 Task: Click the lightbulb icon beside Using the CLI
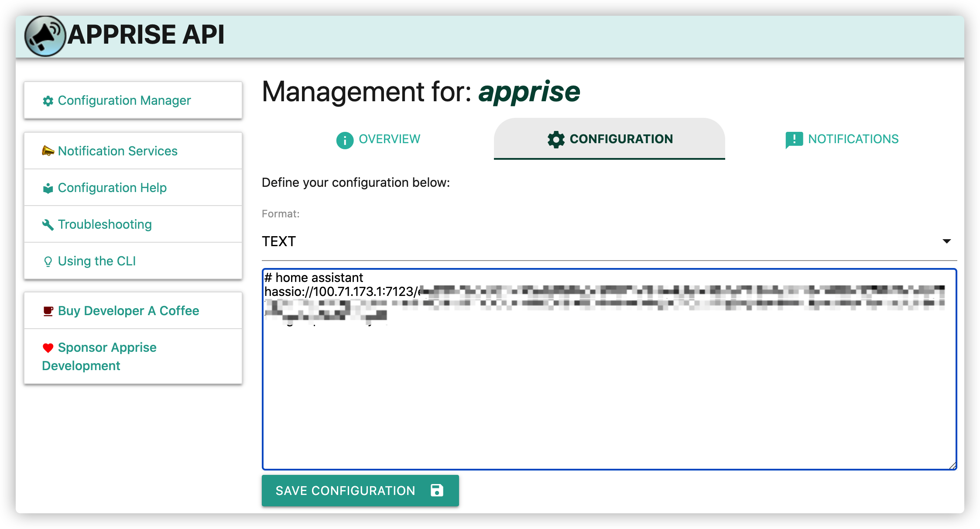tap(48, 261)
